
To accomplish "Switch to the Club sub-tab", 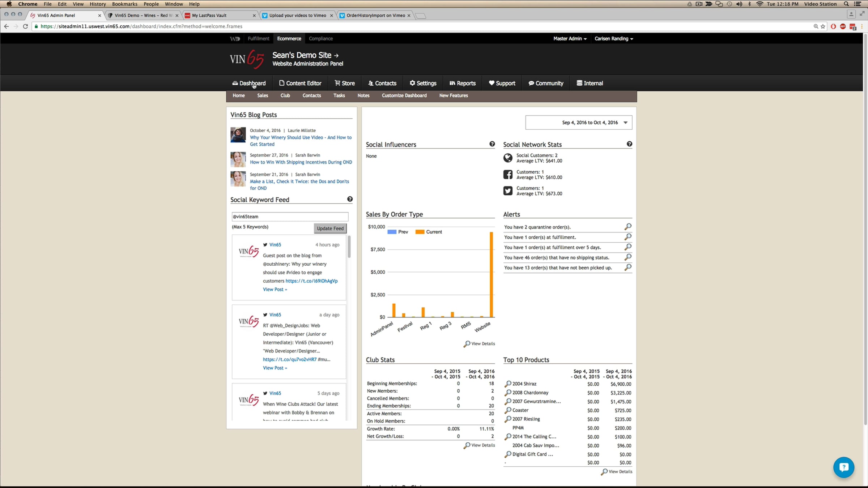I will [285, 95].
